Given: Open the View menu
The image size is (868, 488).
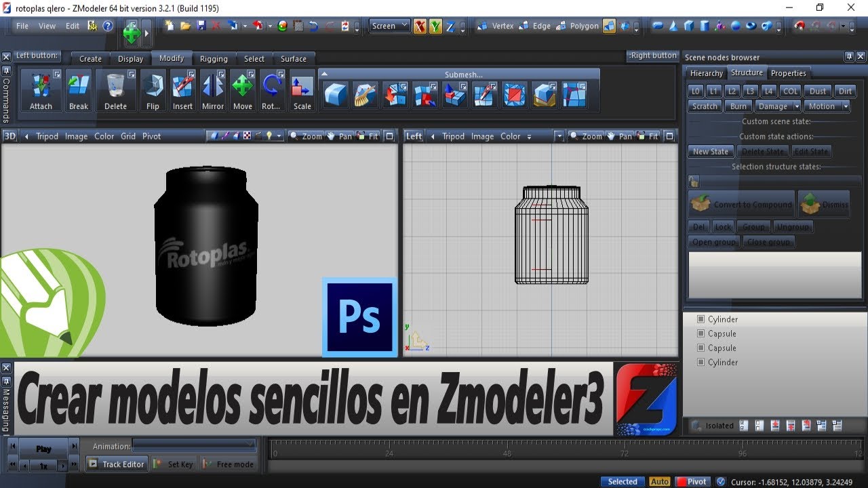Looking at the screenshot, I should click(47, 26).
